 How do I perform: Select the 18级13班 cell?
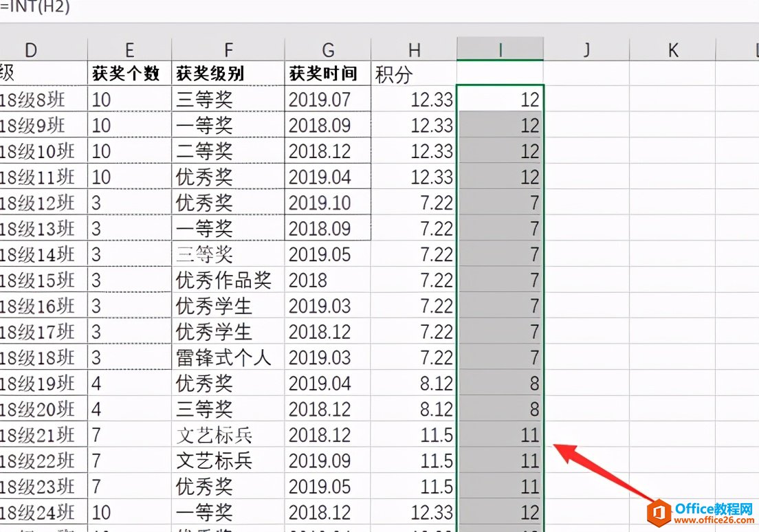[43, 228]
